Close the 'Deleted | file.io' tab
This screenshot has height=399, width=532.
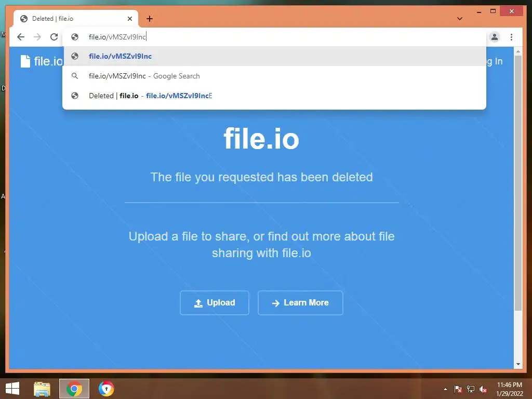[129, 19]
